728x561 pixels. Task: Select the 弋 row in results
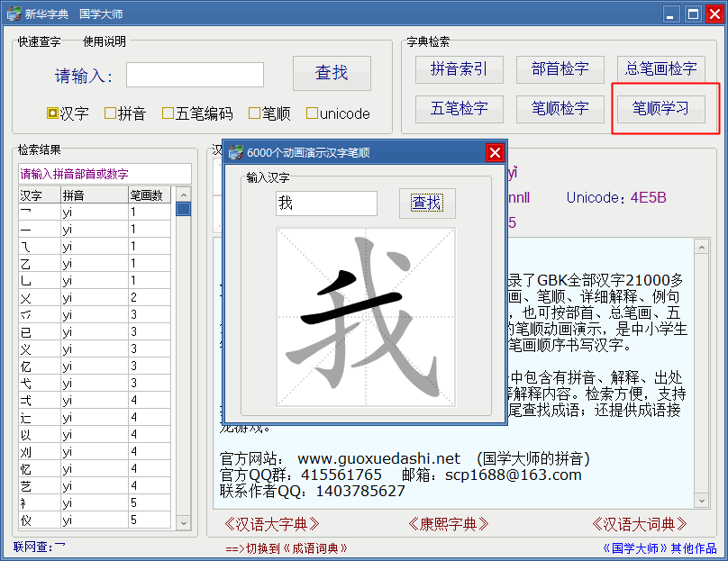tap(95, 384)
